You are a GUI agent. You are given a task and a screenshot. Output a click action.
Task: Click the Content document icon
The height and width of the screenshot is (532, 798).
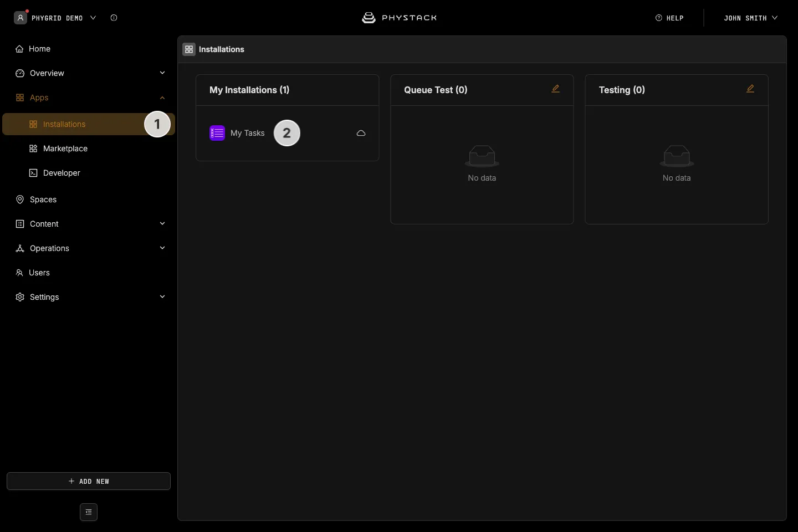coord(20,224)
